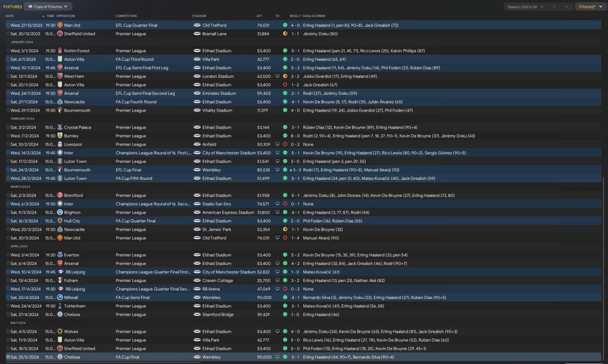Sort by the Competition column header
The image size is (608, 364).
click(126, 16)
